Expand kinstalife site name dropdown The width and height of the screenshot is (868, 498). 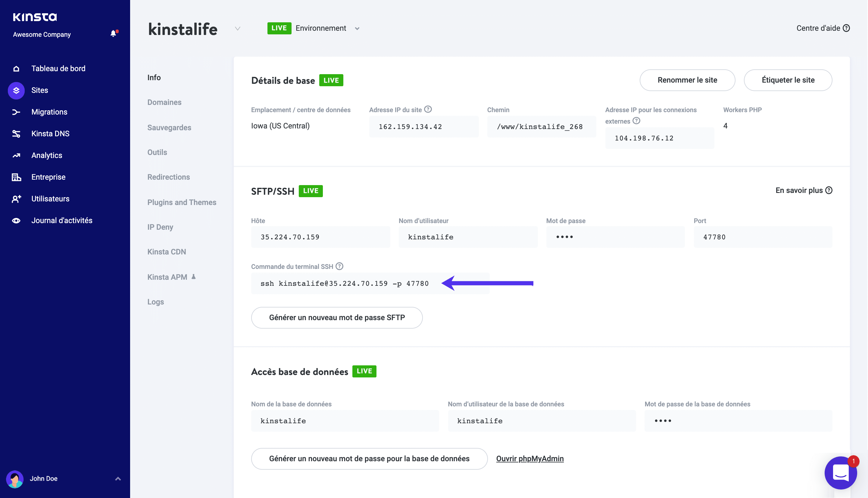pyautogui.click(x=237, y=29)
